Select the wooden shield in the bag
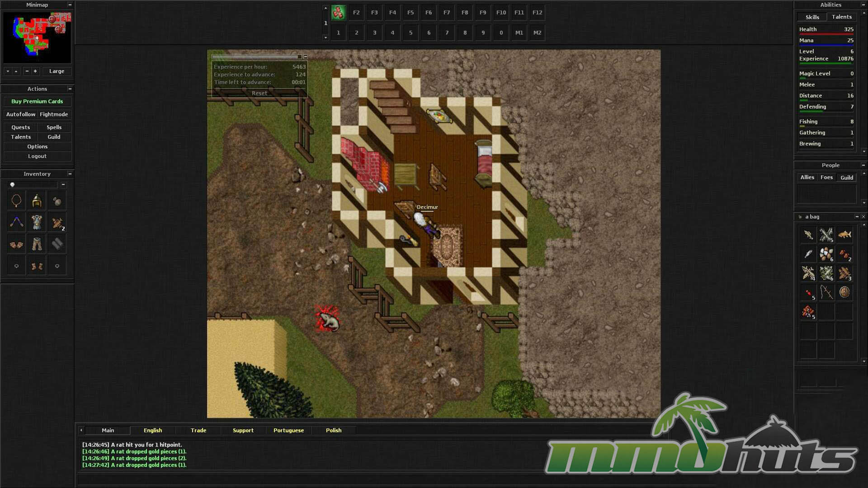 coord(844,292)
